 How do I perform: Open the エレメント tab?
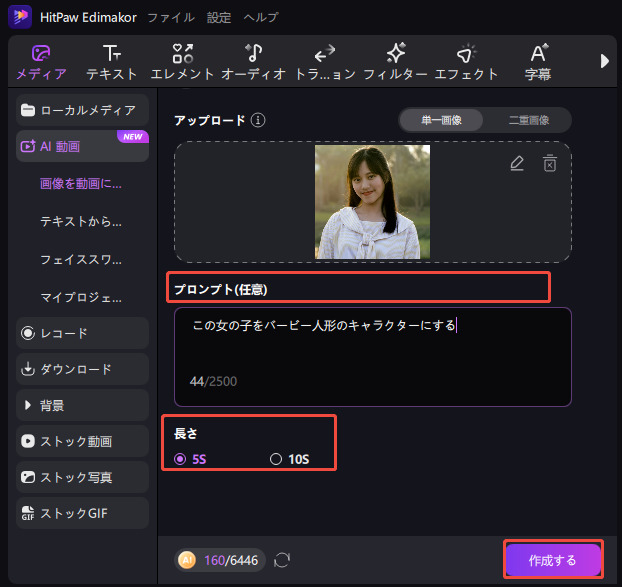[182, 62]
